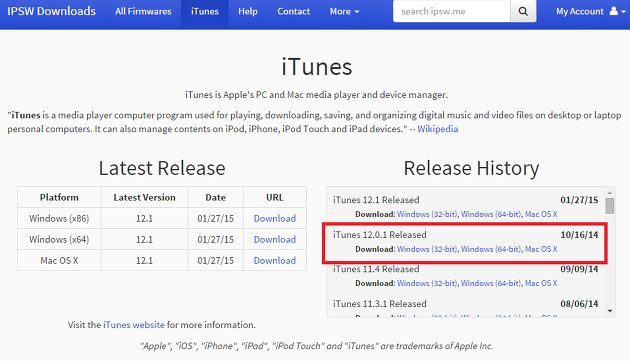Click the release history scroll down arrow

(610, 311)
